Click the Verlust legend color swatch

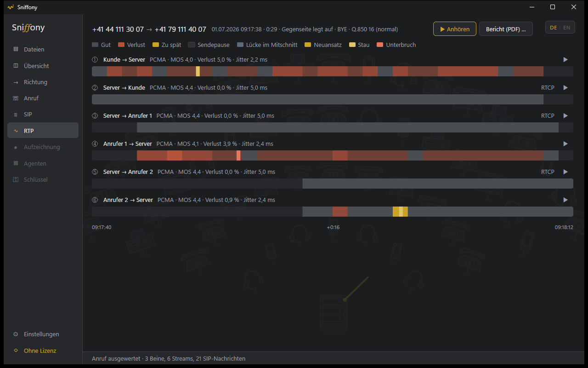tap(121, 45)
